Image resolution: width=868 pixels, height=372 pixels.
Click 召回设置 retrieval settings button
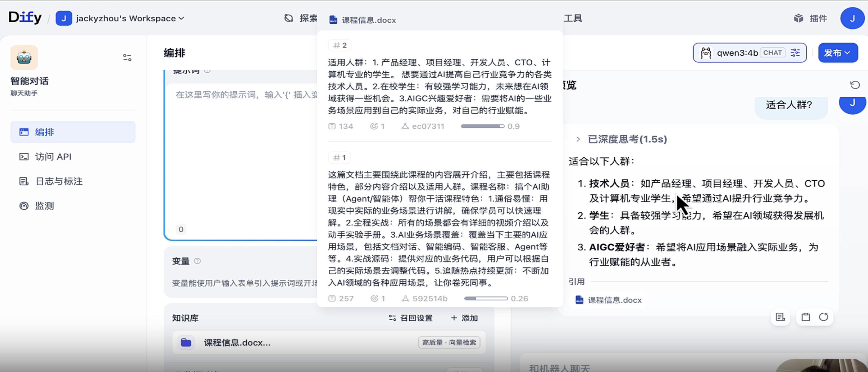click(x=411, y=318)
